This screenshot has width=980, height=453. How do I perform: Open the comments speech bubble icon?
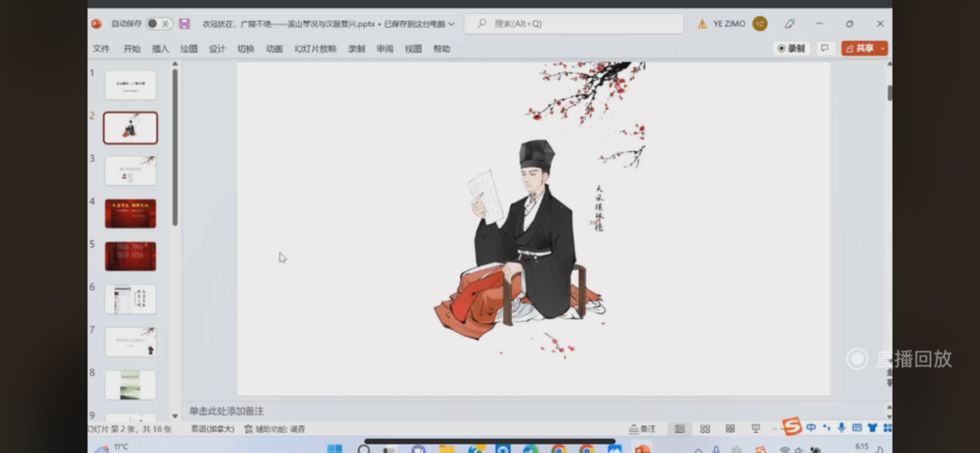click(x=825, y=48)
